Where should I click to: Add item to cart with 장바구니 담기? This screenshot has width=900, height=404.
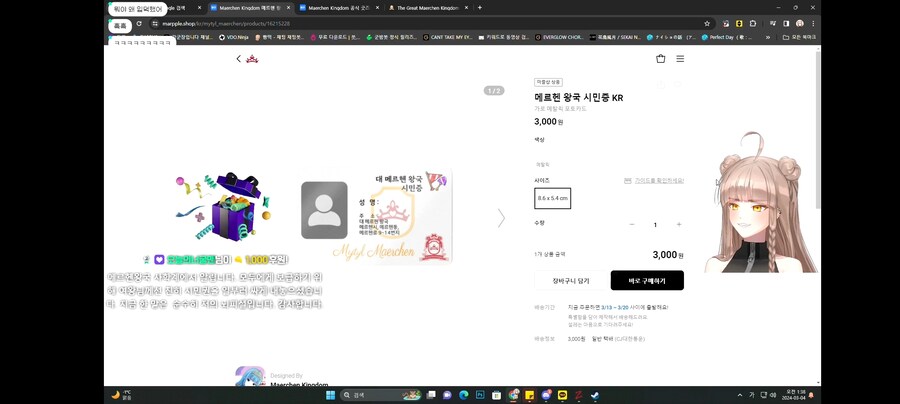click(571, 281)
